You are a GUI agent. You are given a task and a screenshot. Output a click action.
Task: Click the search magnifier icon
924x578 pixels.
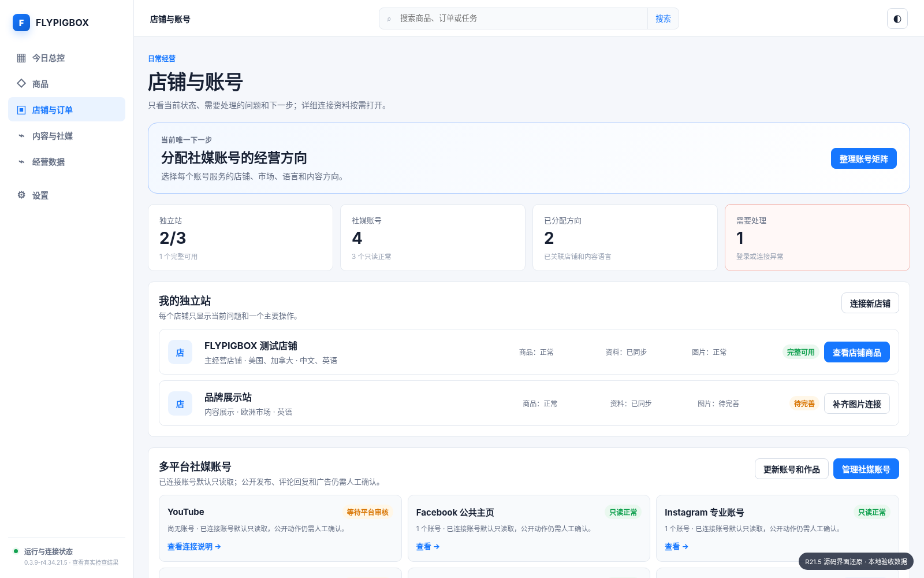pos(389,18)
